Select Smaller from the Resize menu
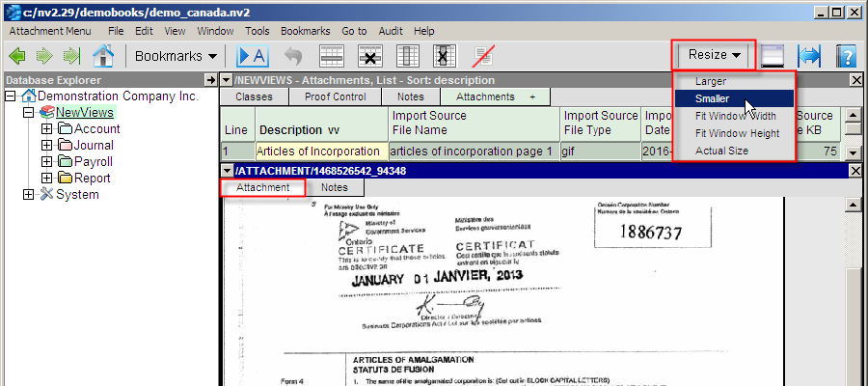Viewport: 868px width, 386px height. coord(712,98)
